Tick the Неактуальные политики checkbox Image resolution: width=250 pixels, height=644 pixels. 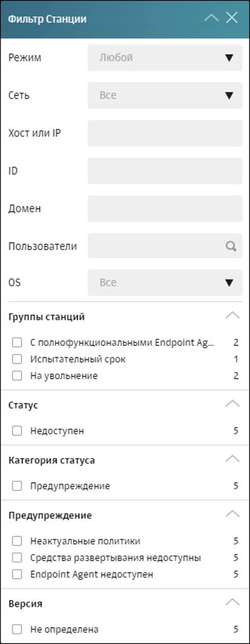pyautogui.click(x=17, y=541)
